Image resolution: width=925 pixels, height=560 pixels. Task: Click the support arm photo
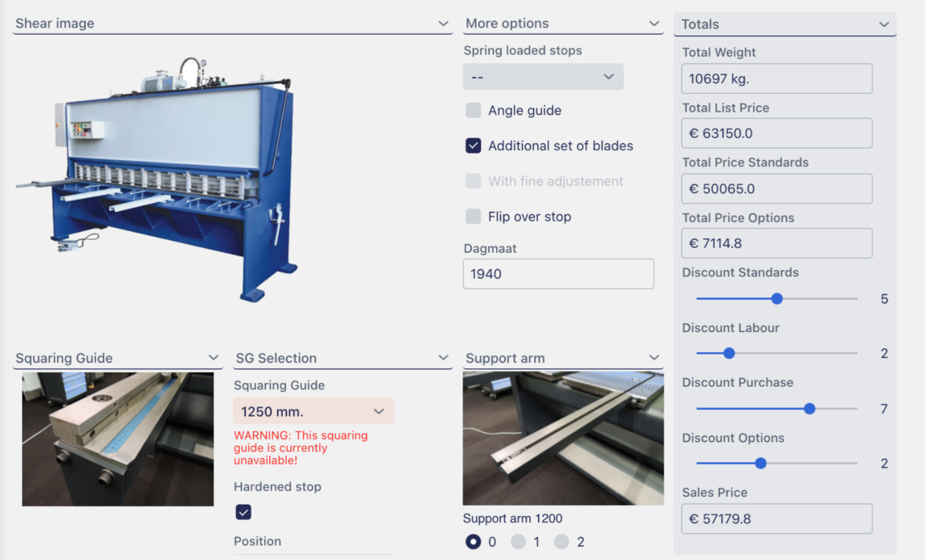tap(563, 439)
